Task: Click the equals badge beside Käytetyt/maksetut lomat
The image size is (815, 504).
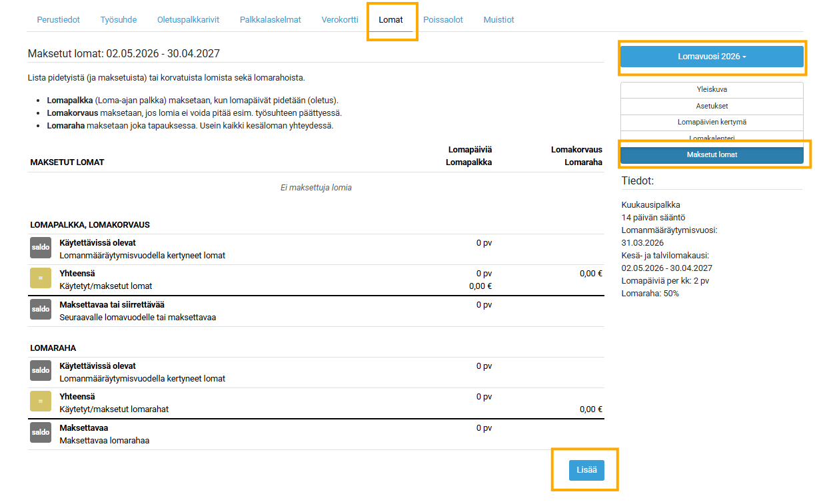Action: tap(41, 278)
